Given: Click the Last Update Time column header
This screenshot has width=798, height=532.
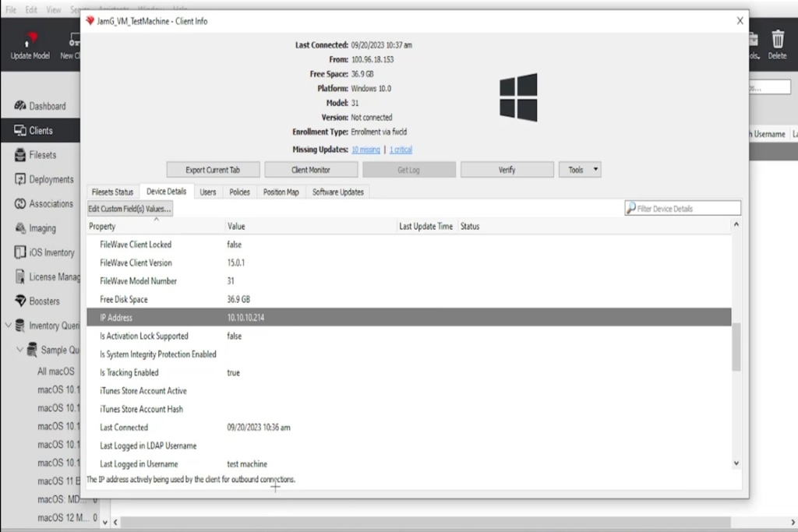Looking at the screenshot, I should [x=426, y=227].
